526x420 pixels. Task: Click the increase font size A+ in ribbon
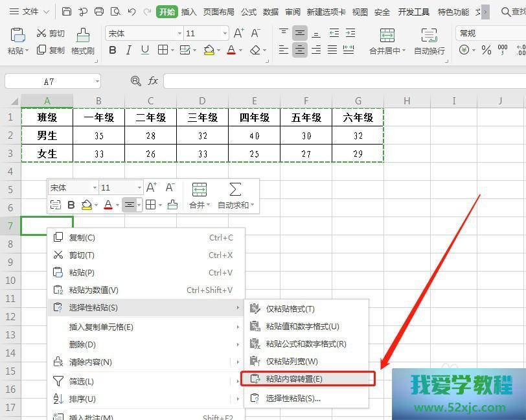(238, 33)
